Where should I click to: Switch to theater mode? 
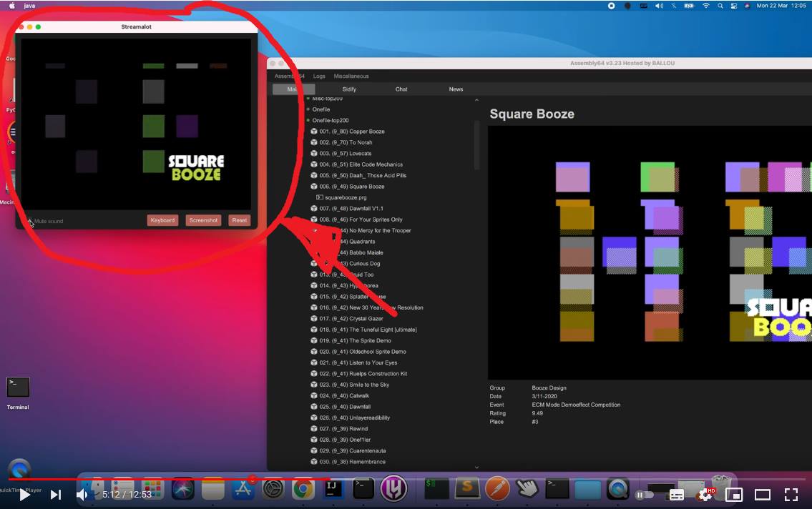pos(763,495)
